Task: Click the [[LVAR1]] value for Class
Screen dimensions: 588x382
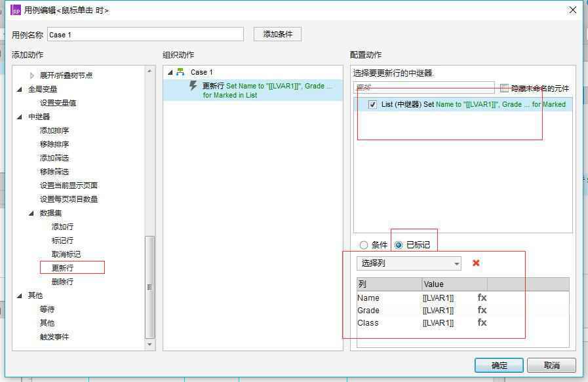Action: coord(438,323)
